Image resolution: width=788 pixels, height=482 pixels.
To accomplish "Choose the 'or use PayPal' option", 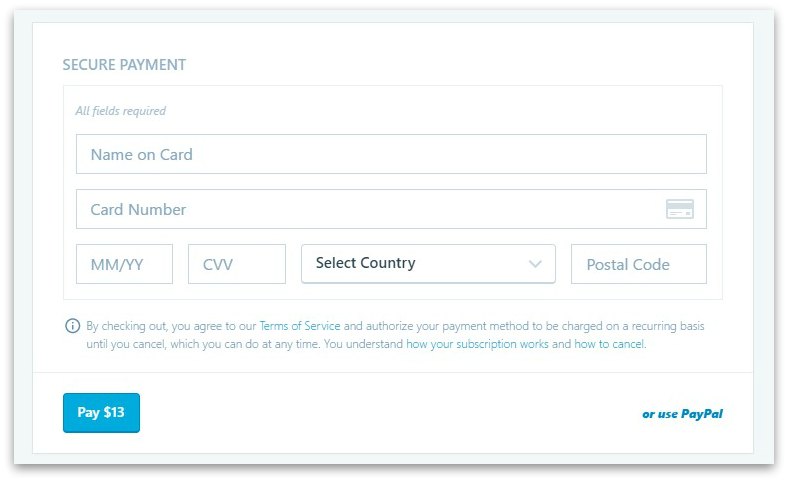I will pyautogui.click(x=682, y=413).
